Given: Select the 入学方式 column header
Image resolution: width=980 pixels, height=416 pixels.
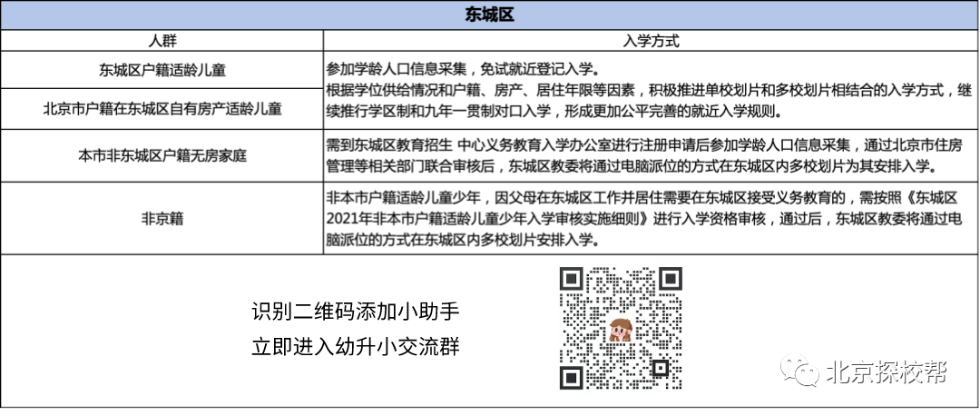Looking at the screenshot, I should pyautogui.click(x=652, y=42).
